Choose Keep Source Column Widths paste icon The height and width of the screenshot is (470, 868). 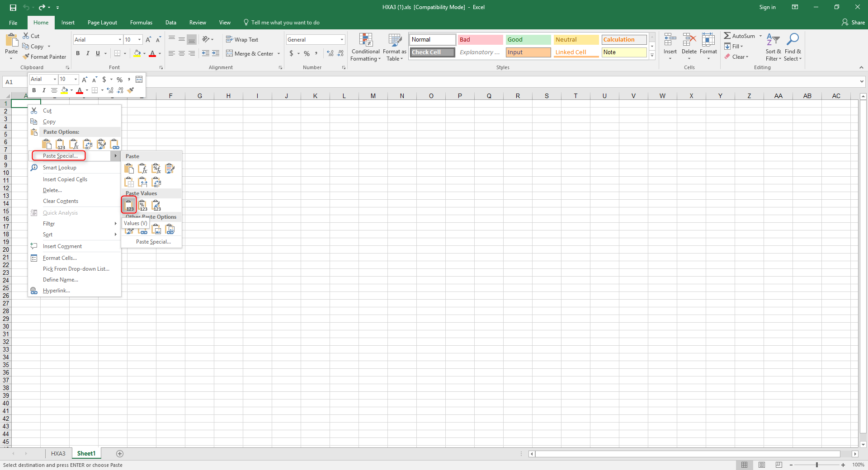pos(143,182)
